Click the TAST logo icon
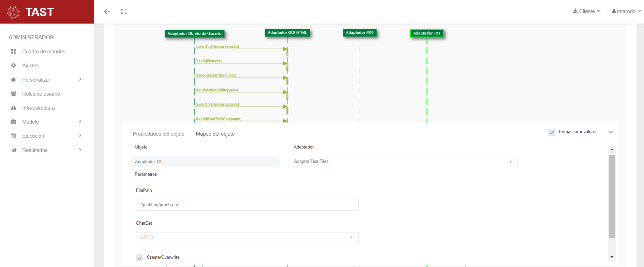The width and height of the screenshot is (644, 267). (14, 12)
